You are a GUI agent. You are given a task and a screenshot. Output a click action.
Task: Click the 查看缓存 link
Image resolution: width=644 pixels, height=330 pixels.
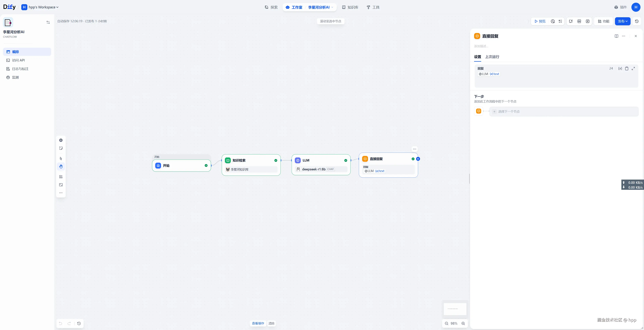click(258, 323)
